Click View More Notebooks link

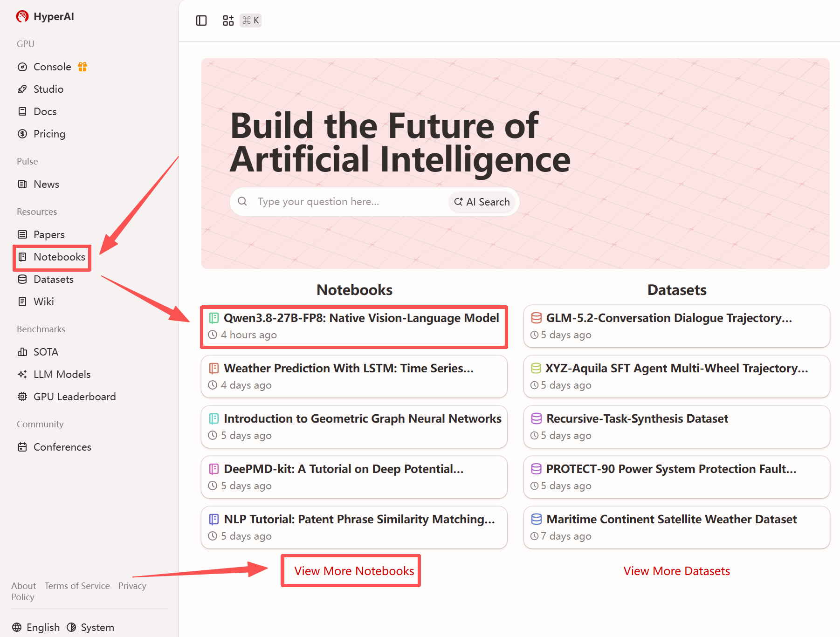pyautogui.click(x=354, y=571)
